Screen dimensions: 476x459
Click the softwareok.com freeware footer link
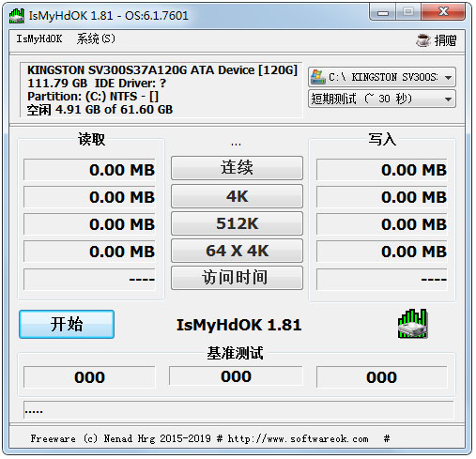click(x=199, y=438)
